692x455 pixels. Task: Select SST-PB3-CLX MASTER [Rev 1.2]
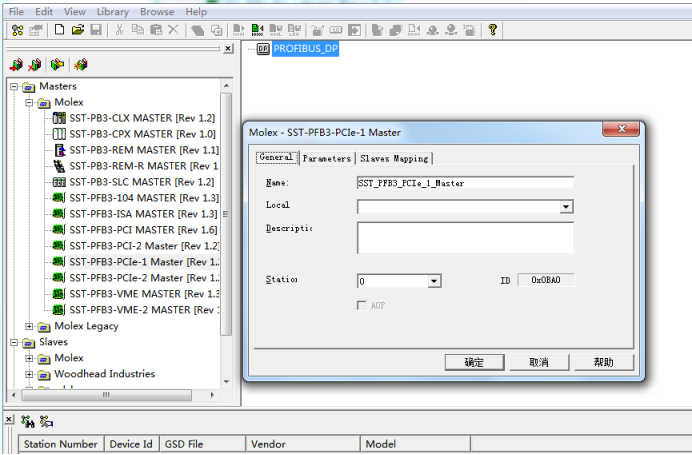(142, 118)
